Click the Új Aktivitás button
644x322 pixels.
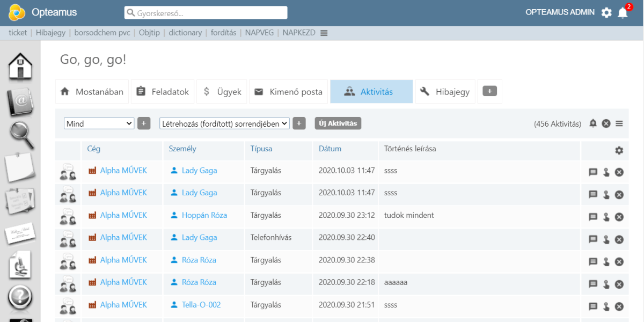pyautogui.click(x=338, y=123)
